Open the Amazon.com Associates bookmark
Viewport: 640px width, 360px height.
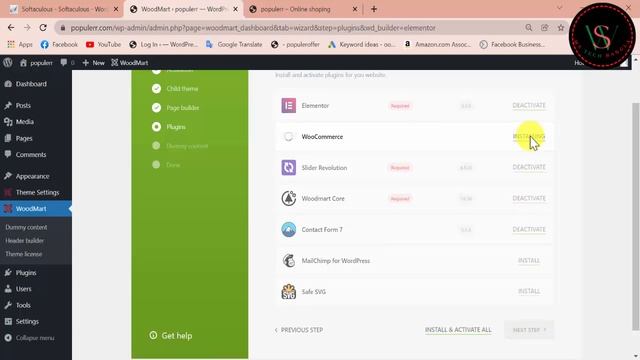pyautogui.click(x=437, y=44)
